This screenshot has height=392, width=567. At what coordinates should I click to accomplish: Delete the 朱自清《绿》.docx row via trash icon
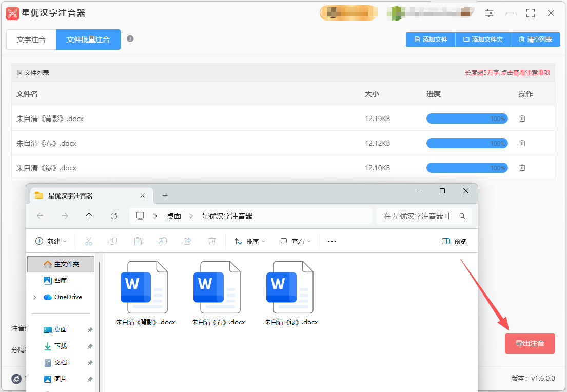coord(522,167)
